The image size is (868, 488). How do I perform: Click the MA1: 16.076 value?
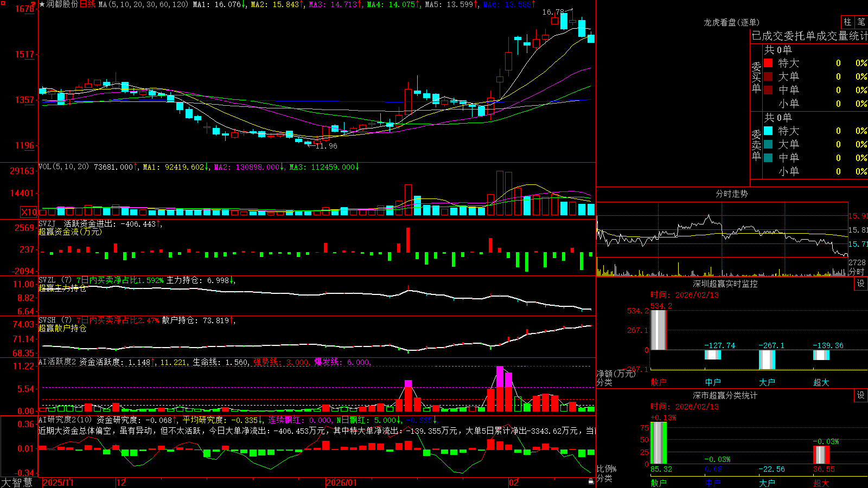[x=219, y=4]
